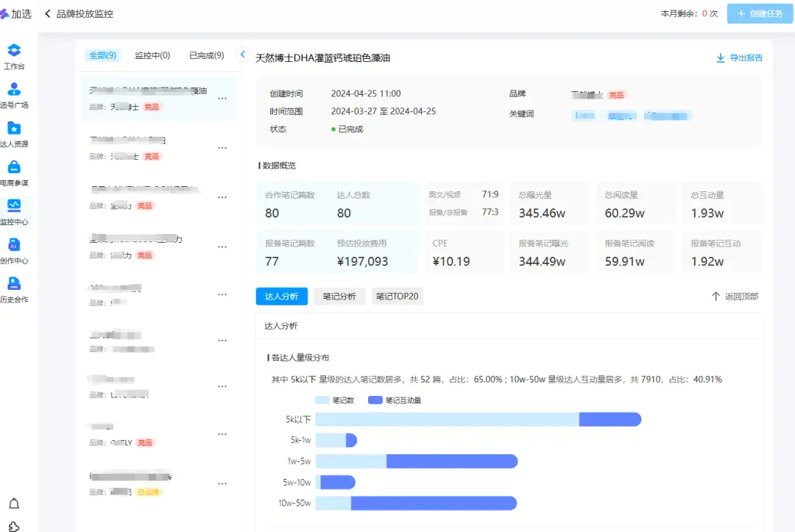Open the 选号广场 sidebar icon
The image size is (795, 532).
[x=14, y=88]
